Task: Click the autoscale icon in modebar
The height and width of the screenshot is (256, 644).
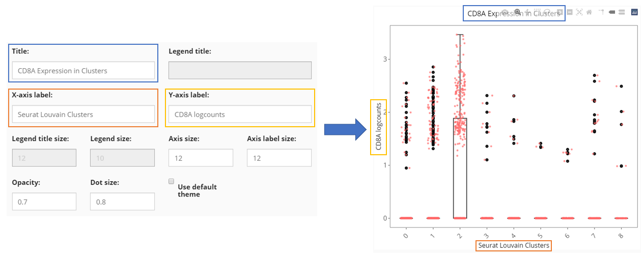Action: click(579, 12)
